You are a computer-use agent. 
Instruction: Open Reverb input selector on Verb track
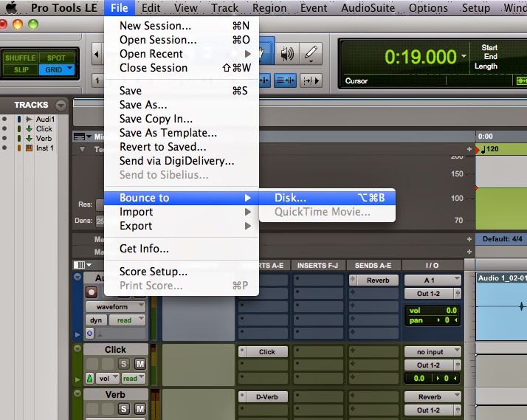pyautogui.click(x=433, y=397)
